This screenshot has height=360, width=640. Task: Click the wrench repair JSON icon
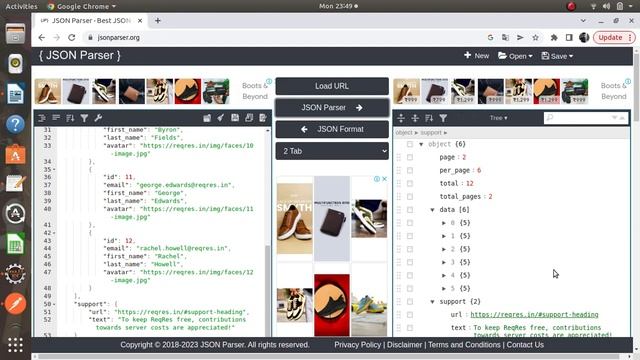(x=98, y=118)
